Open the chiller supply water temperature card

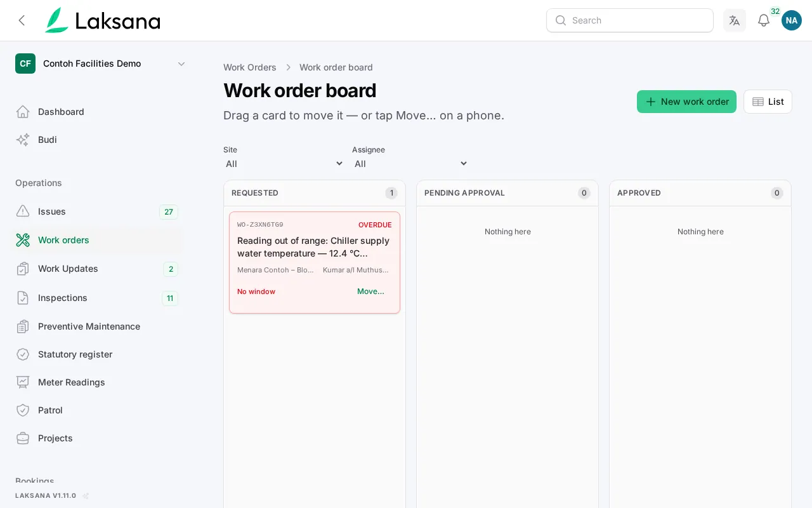pyautogui.click(x=315, y=262)
